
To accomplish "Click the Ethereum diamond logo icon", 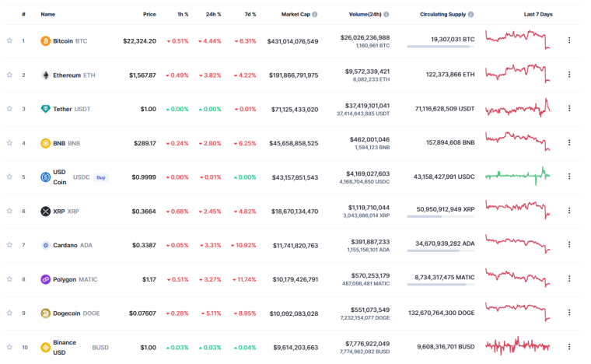I will pos(45,75).
